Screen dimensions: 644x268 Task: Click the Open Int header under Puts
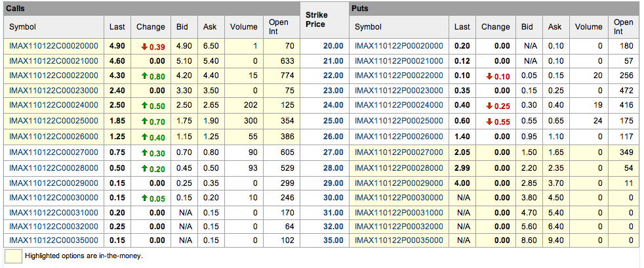pyautogui.click(x=623, y=27)
